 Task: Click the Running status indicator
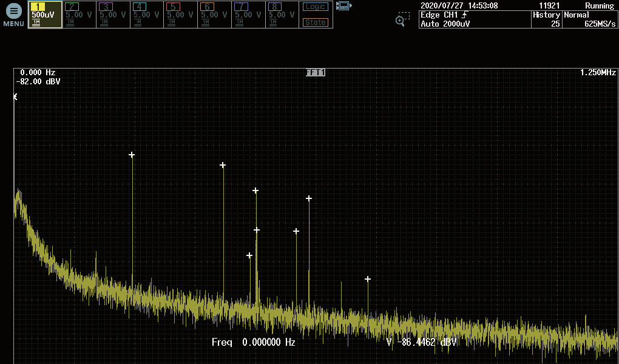pyautogui.click(x=600, y=5)
